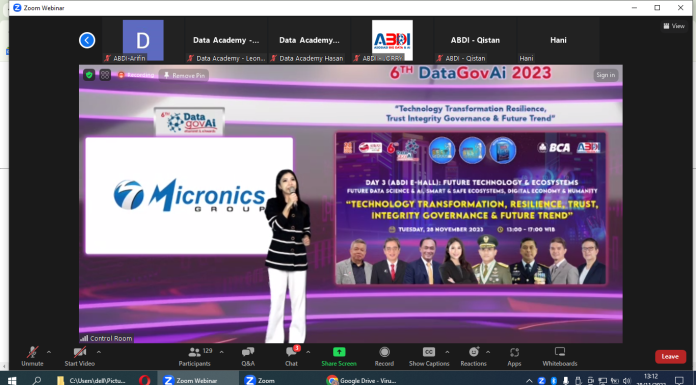This screenshot has width=696, height=385.
Task: Click the Participants icon
Action: tap(194, 352)
